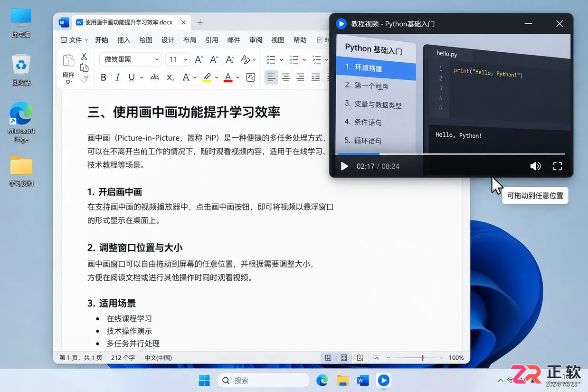Toggle video fullscreen mode
Screen dimensions: 588x392
point(558,166)
